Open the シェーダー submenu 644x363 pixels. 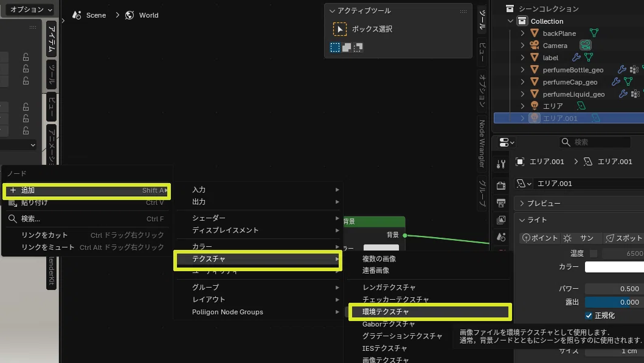258,218
